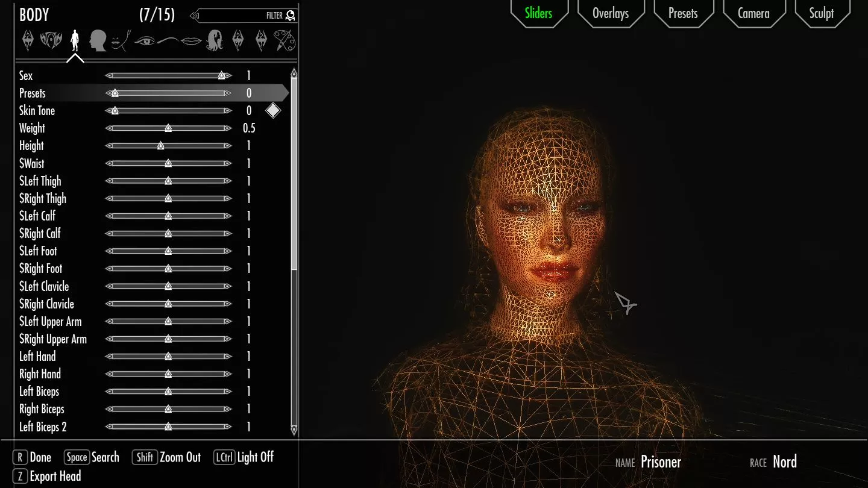Select the $Right Upper Arm row label
Image resolution: width=868 pixels, height=488 pixels.
pyautogui.click(x=53, y=339)
